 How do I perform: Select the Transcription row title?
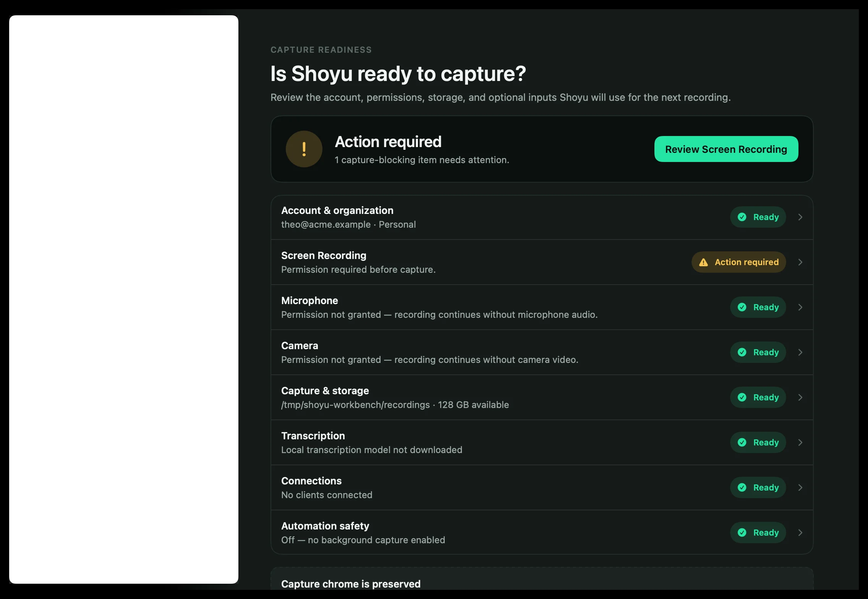click(x=313, y=436)
